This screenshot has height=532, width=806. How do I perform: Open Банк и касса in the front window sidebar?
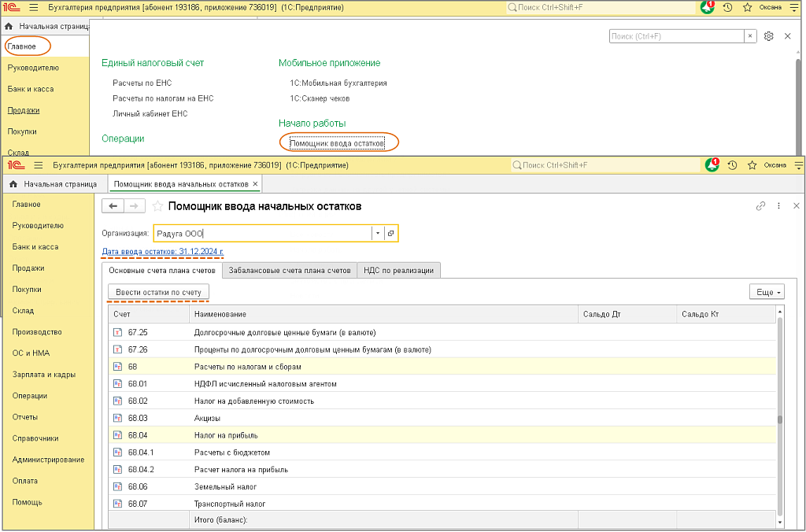pyautogui.click(x=35, y=247)
